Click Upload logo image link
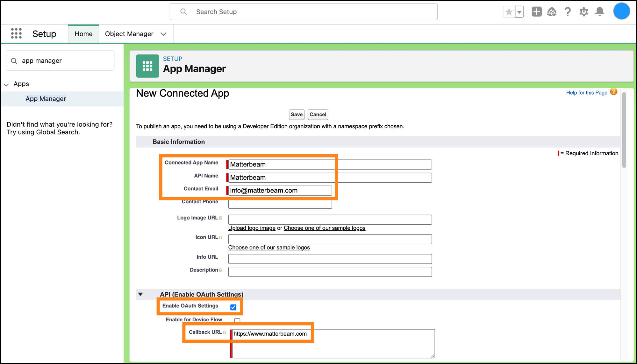637x364 pixels. [x=252, y=228]
